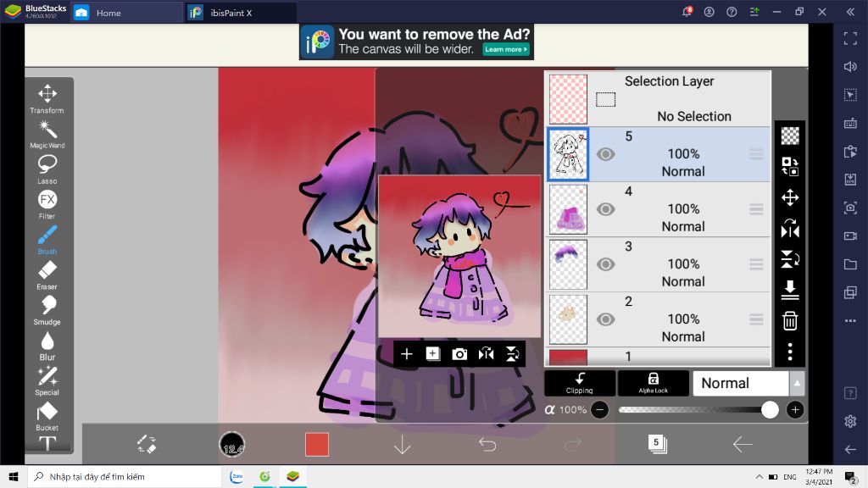Open layer panel three-dot menu
The width and height of the screenshot is (868, 488).
[x=790, y=352]
